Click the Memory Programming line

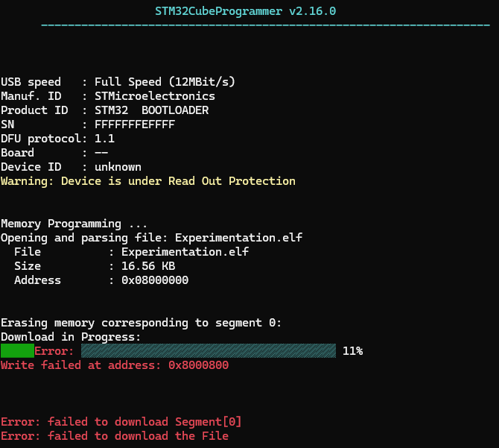(74, 224)
